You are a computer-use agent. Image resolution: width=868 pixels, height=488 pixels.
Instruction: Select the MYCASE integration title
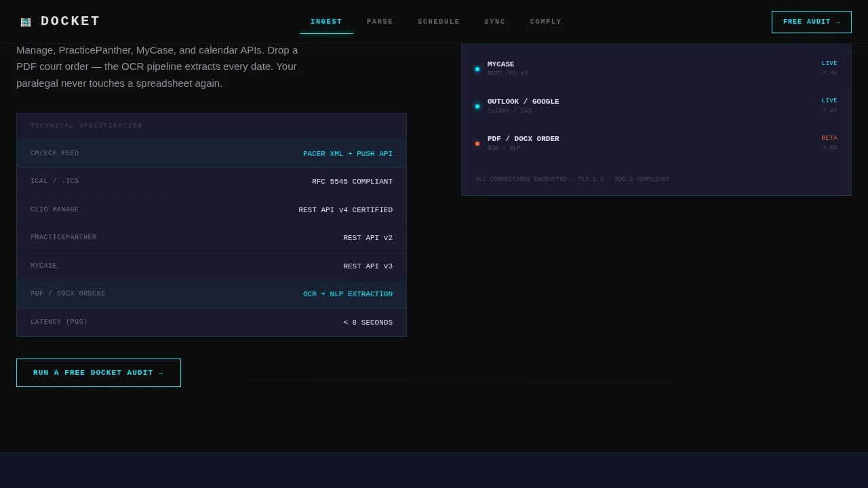(x=501, y=64)
